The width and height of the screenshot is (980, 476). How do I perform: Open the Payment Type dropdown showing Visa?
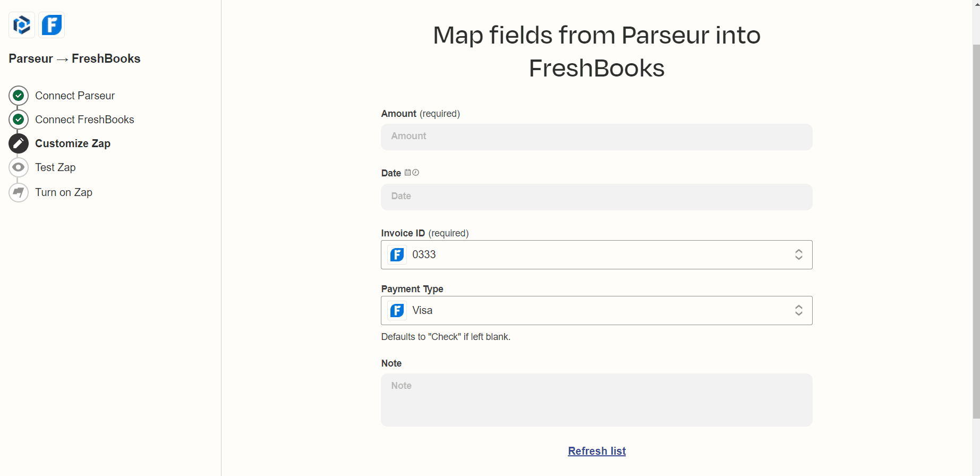(596, 310)
